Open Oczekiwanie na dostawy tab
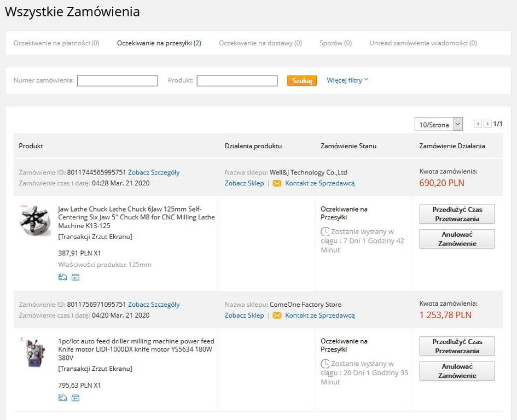Screen dimensions: 517x420 click(260, 43)
